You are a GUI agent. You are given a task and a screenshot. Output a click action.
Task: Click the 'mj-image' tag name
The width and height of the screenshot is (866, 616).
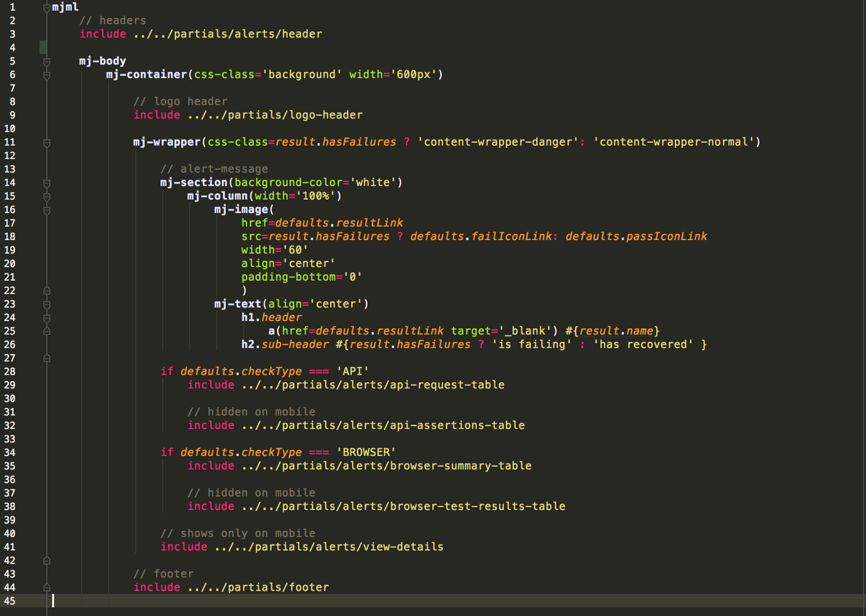pos(241,210)
